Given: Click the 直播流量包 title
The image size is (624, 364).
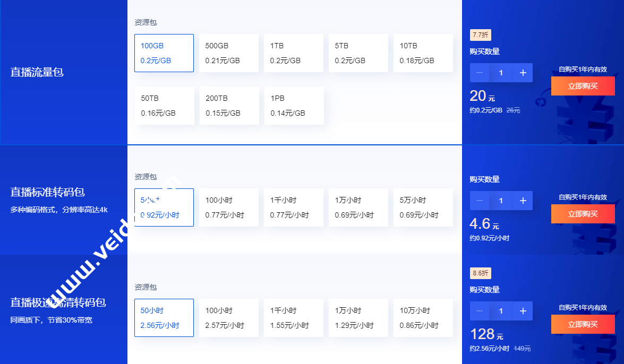Looking at the screenshot, I should tap(37, 72).
